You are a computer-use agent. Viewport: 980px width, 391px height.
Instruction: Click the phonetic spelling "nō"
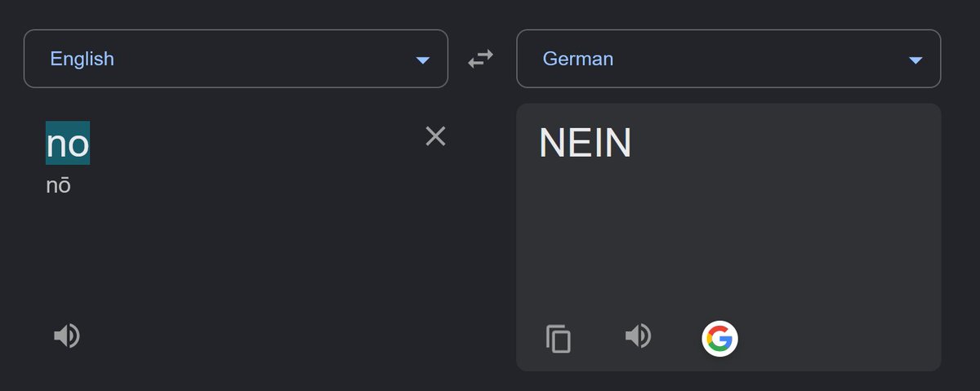click(x=59, y=186)
